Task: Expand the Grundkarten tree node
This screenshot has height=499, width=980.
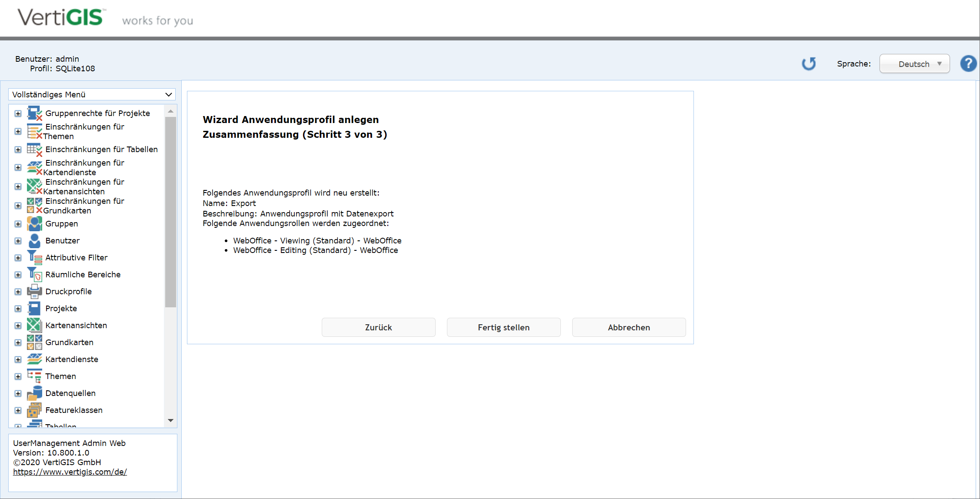Action: pos(18,343)
